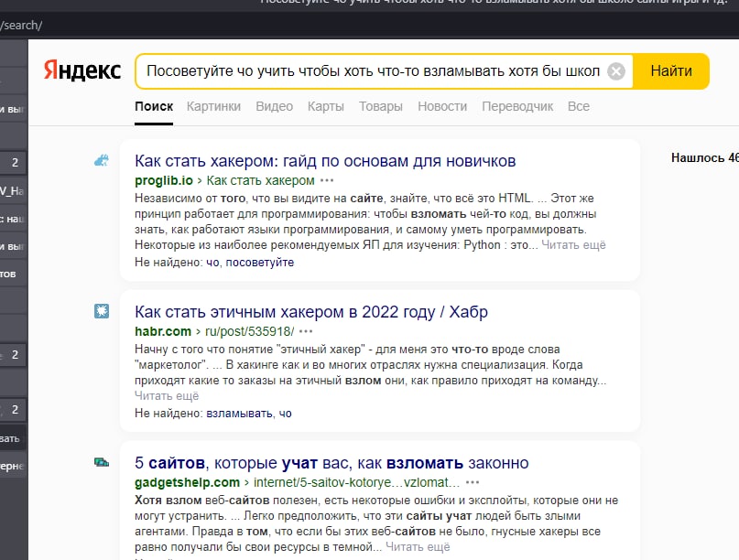
Task: Expand the Все services menu
Action: (578, 106)
